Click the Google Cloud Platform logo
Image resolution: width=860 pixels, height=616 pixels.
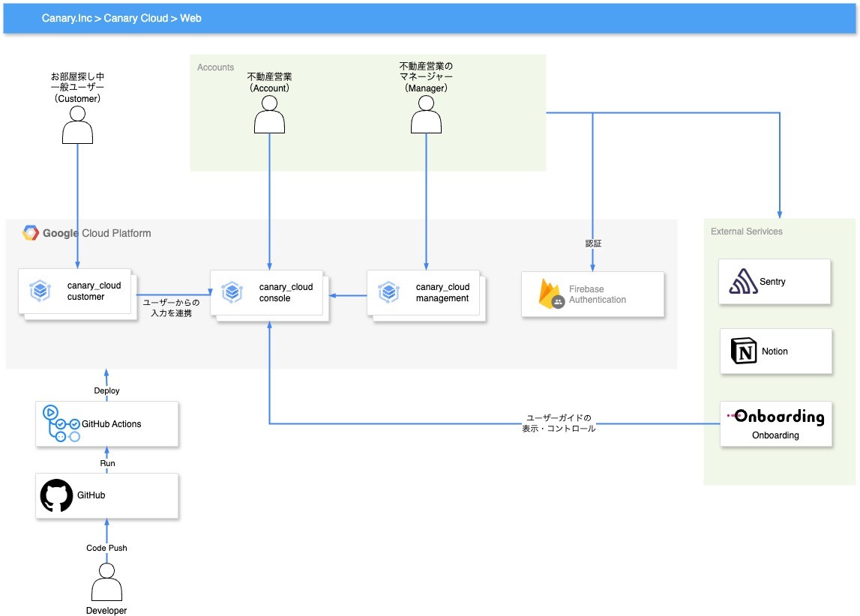tap(31, 233)
